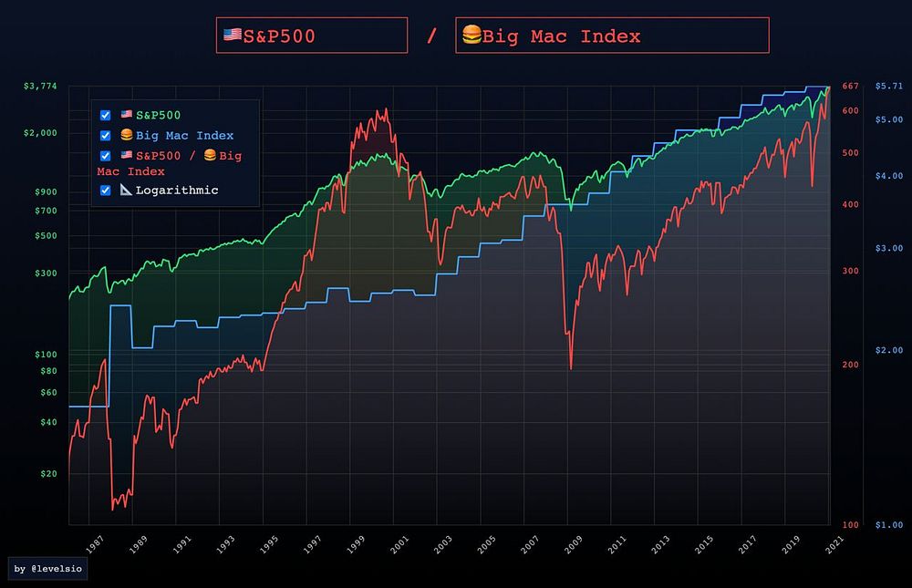Click the '1997' year label
Image resolution: width=912 pixels, height=588 pixels.
point(312,544)
